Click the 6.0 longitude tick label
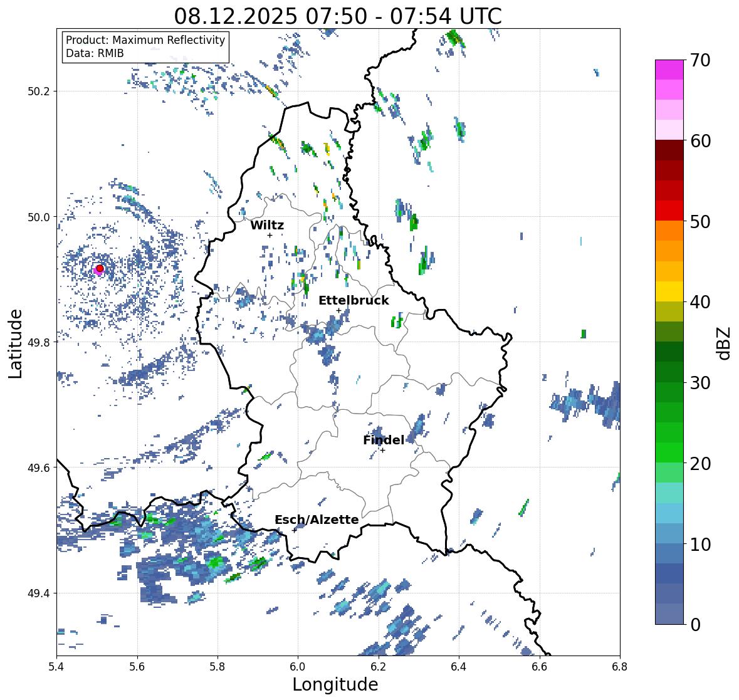 point(298,667)
